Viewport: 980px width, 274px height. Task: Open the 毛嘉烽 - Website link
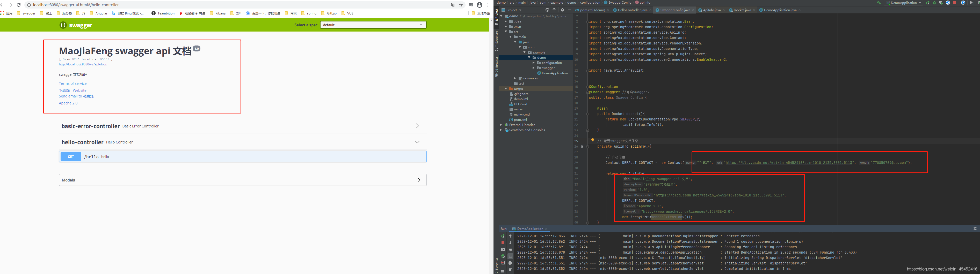pyautogui.click(x=73, y=90)
